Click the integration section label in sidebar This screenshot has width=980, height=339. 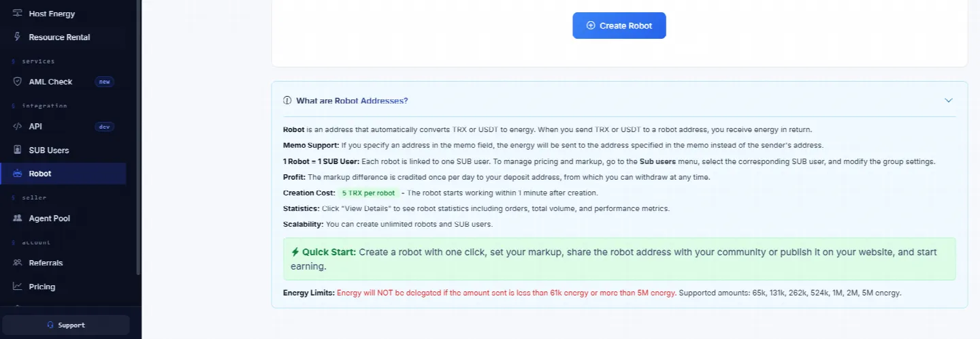tap(44, 106)
